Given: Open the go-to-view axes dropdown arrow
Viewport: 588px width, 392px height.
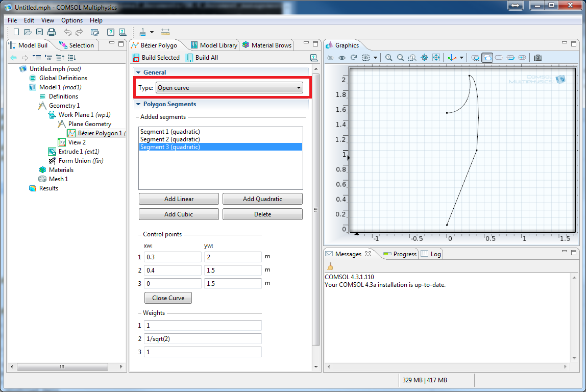Looking at the screenshot, I should [461, 58].
